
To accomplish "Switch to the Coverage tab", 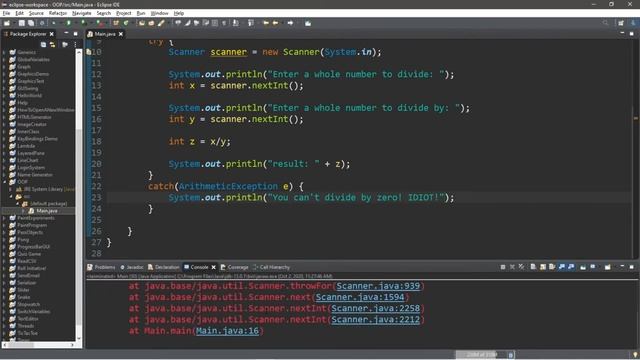I will 234,267.
